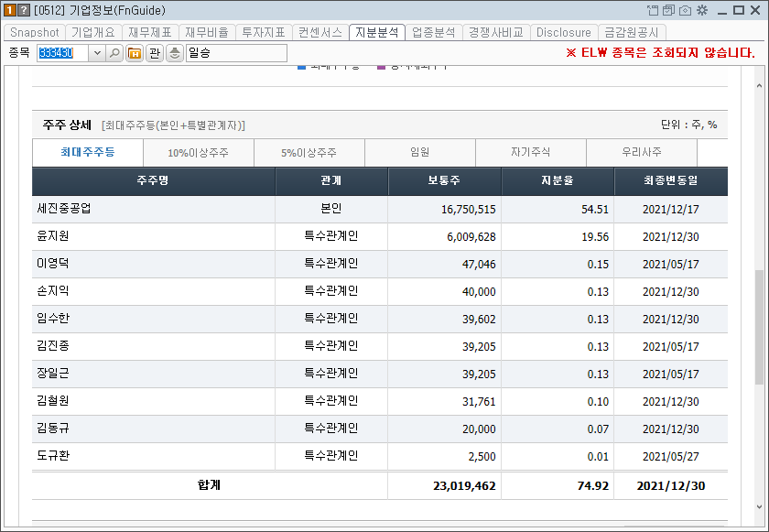This screenshot has height=532, width=769.
Task: Switch to the Snapshot tab
Action: (35, 32)
